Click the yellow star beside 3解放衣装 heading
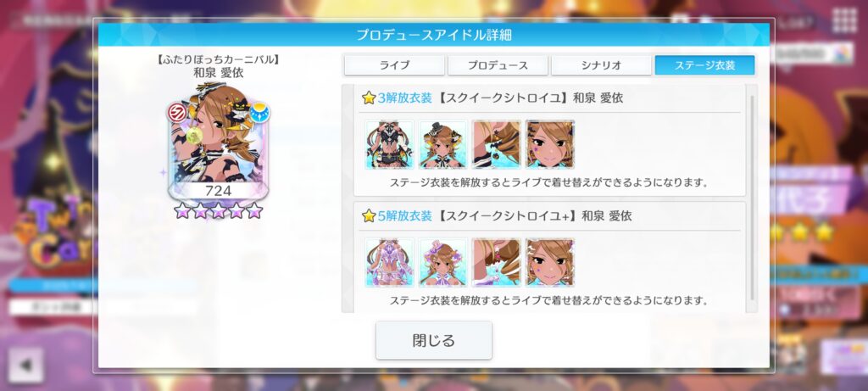 (369, 98)
